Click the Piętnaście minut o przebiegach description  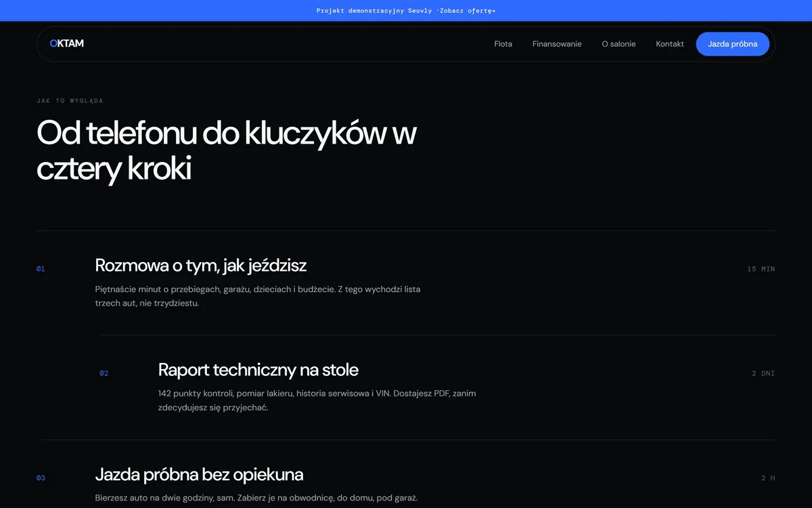click(x=258, y=296)
